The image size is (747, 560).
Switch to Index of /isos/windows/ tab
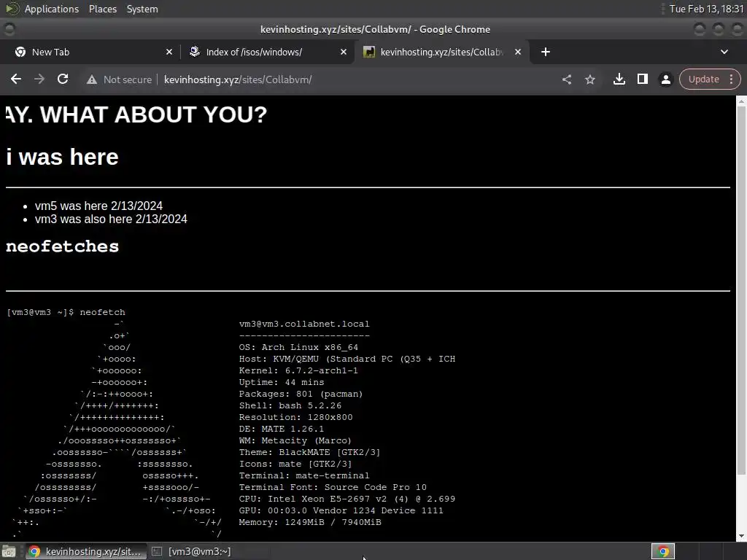pos(265,52)
